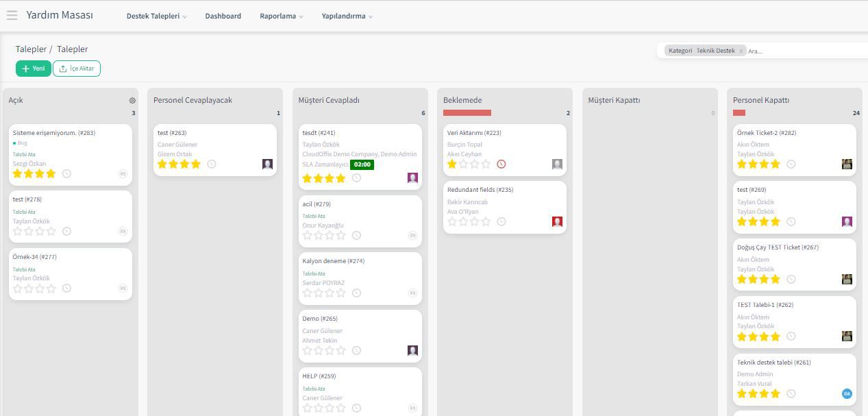Click clock icon on Örnek Ticket-2 card
The height and width of the screenshot is (416, 868).
pyautogui.click(x=791, y=164)
